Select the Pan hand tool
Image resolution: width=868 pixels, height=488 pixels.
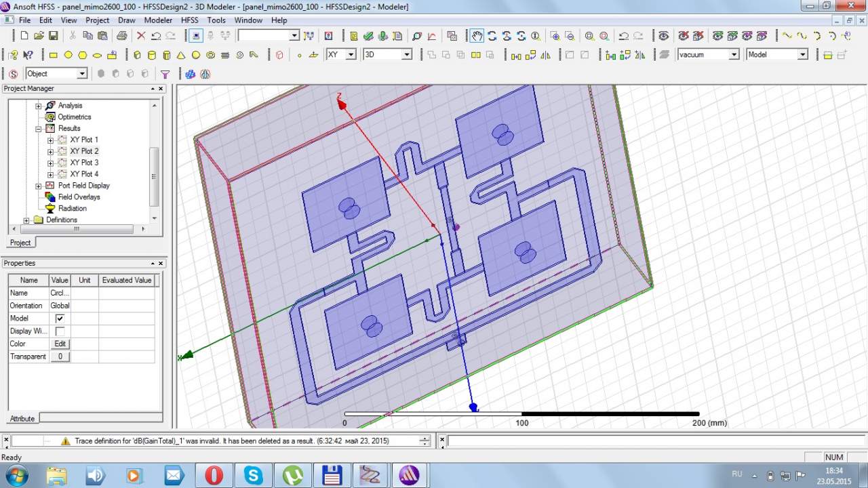[477, 36]
